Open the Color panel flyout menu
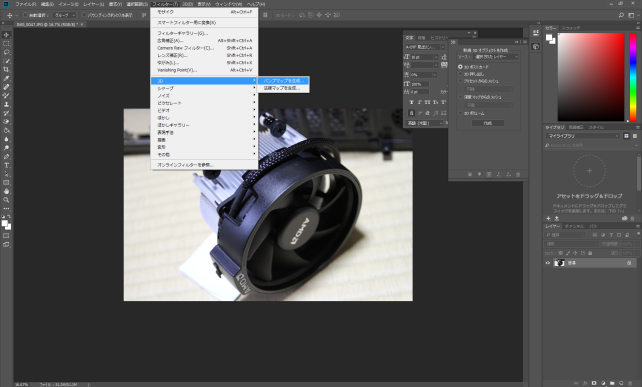 [x=637, y=28]
